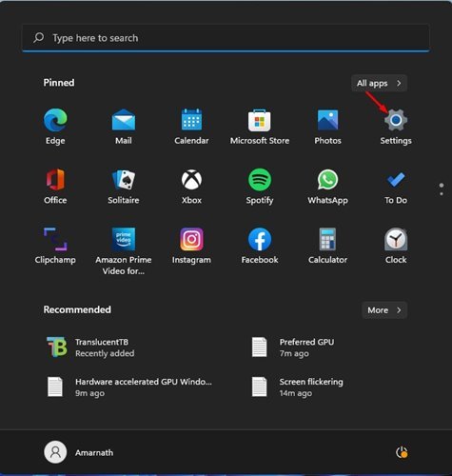
Task: Open the Settings gear app
Action: click(x=396, y=127)
